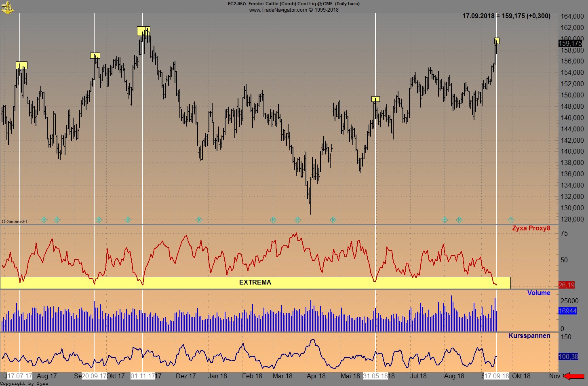Screen dimensions: 588x386
Task: Click the Kursspannen panel label
Action: click(x=529, y=335)
